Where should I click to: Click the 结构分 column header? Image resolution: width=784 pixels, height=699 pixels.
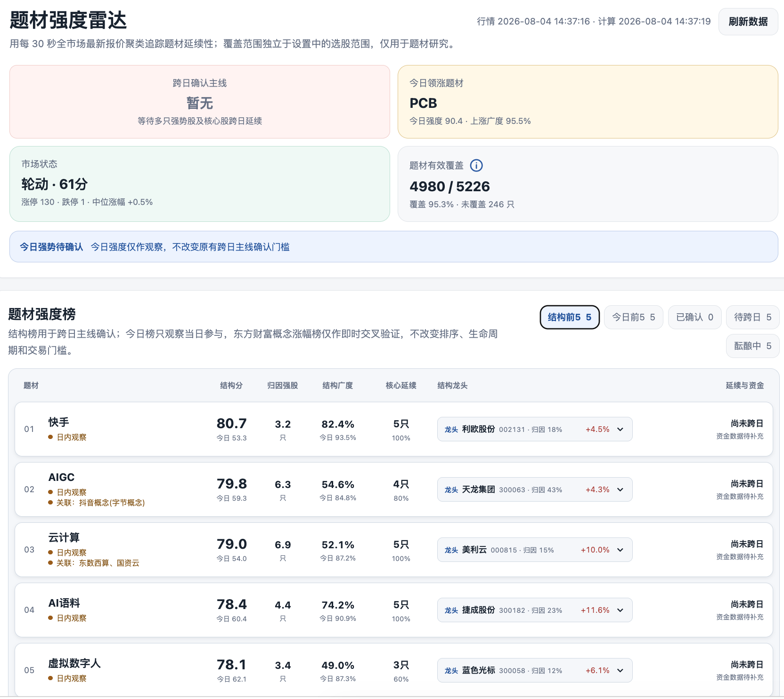point(231,385)
